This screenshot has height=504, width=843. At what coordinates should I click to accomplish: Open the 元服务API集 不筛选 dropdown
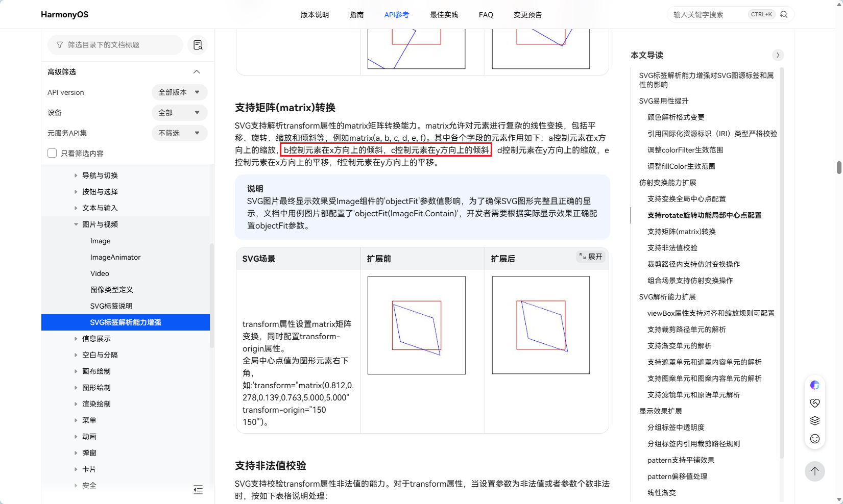[x=179, y=133]
